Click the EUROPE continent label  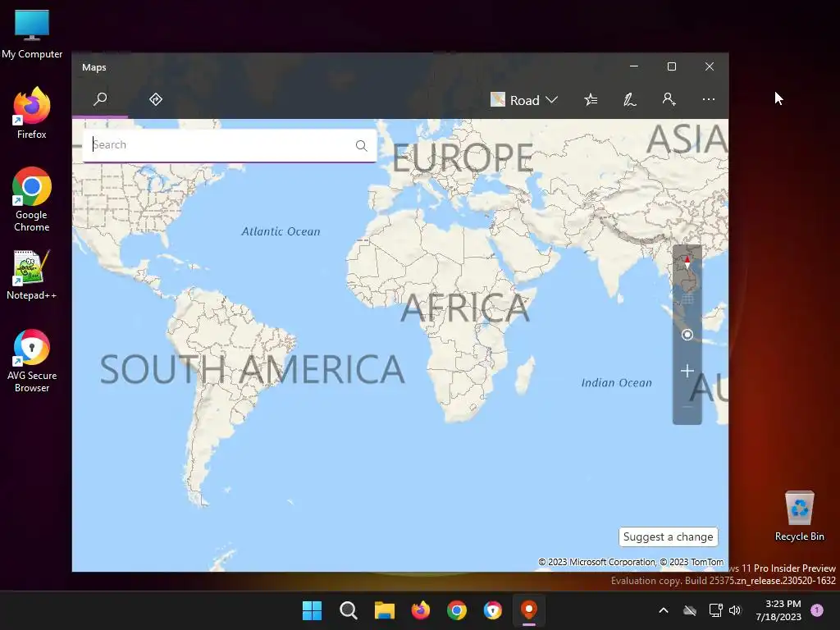463,158
